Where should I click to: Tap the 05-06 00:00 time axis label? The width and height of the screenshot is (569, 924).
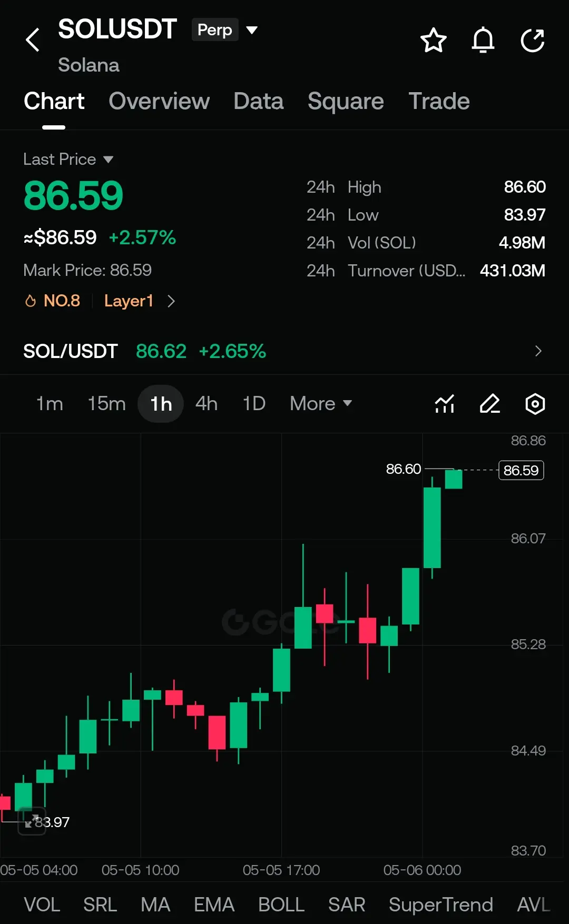tap(422, 870)
